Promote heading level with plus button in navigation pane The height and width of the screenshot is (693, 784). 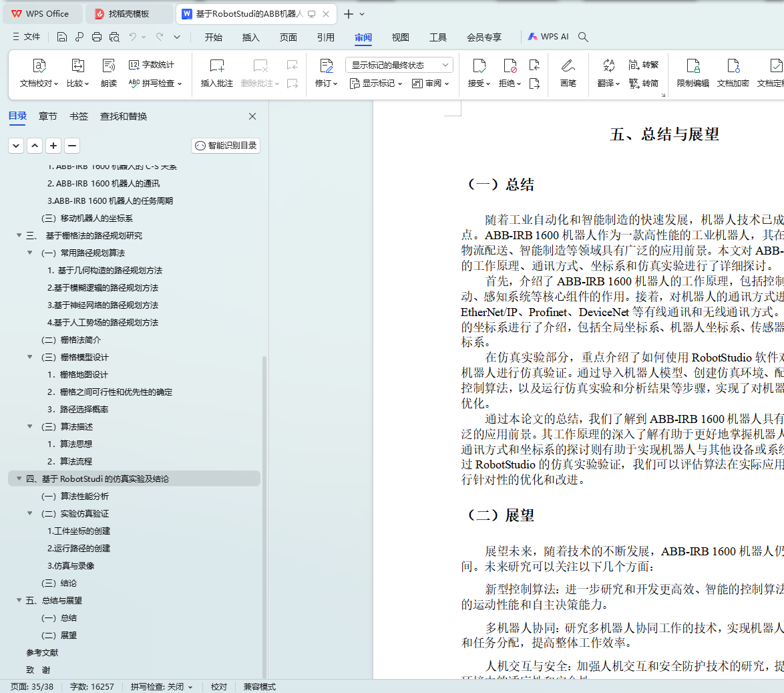click(53, 146)
